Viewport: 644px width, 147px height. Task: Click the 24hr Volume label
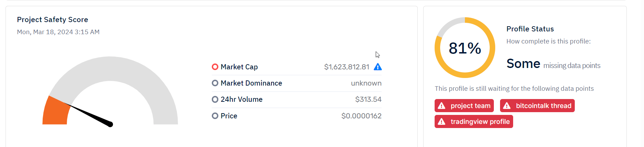[x=242, y=99]
